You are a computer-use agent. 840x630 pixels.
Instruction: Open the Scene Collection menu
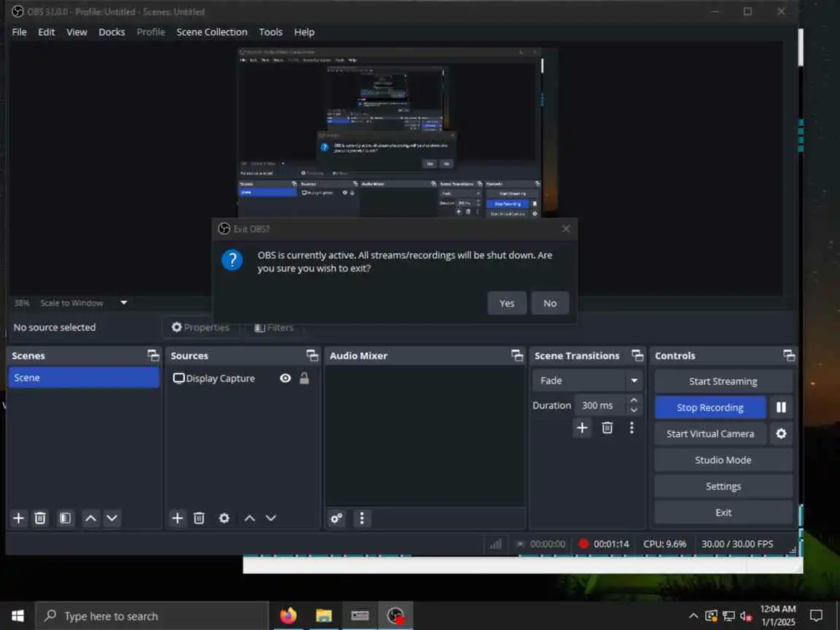pyautogui.click(x=211, y=32)
